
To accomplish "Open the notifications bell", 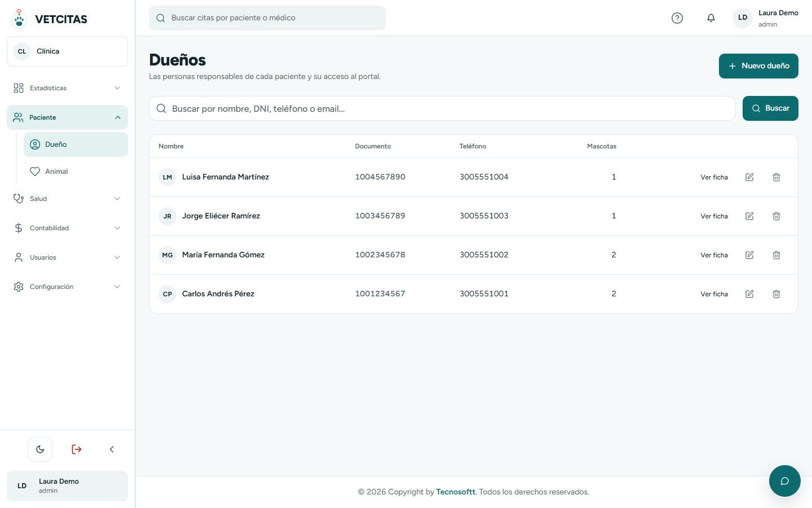I will coord(711,18).
